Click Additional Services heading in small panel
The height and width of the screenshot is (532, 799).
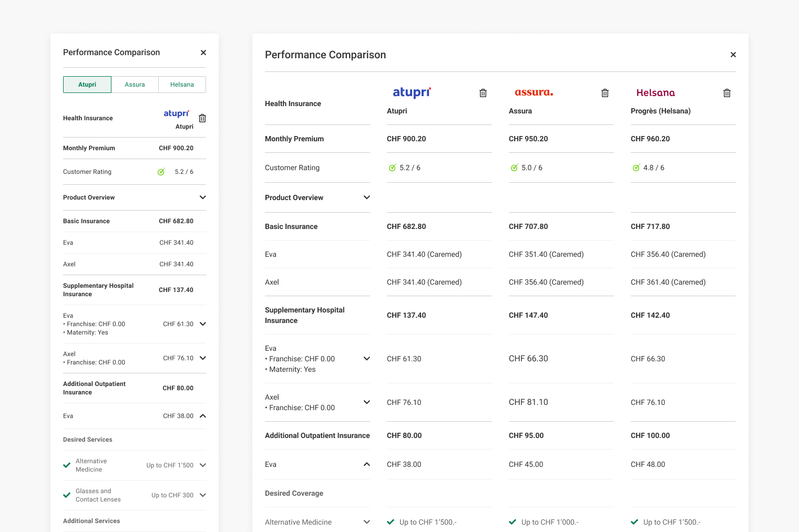point(91,521)
